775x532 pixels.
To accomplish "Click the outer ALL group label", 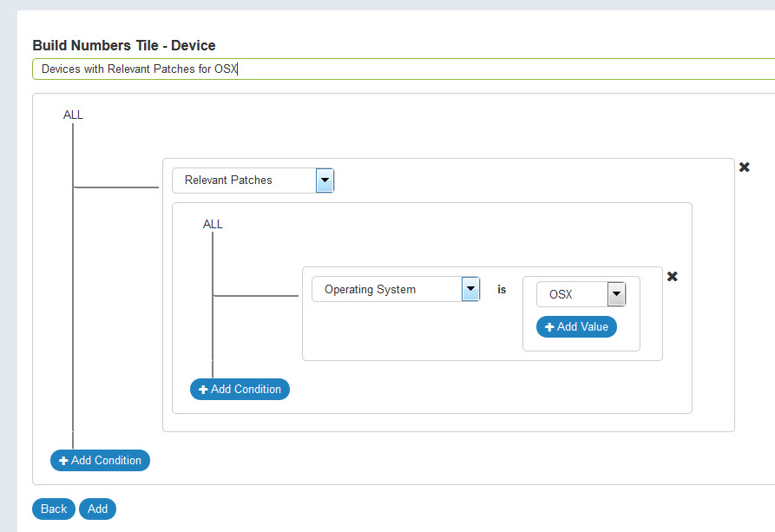I will tap(73, 115).
